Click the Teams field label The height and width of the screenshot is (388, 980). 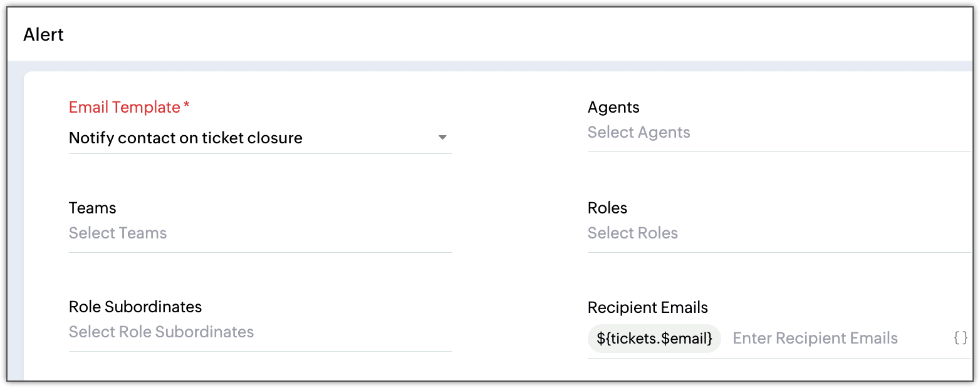click(93, 208)
